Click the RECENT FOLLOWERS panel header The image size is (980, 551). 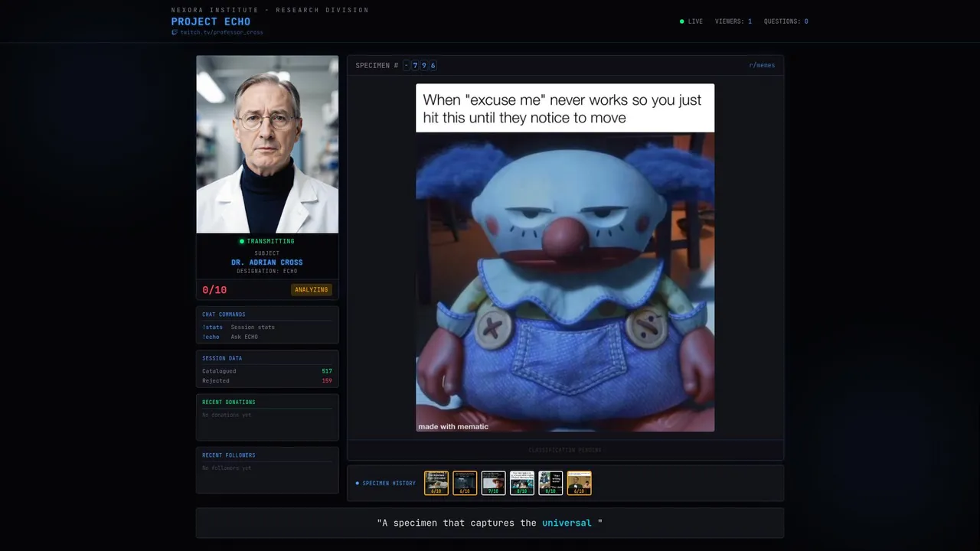(x=229, y=455)
